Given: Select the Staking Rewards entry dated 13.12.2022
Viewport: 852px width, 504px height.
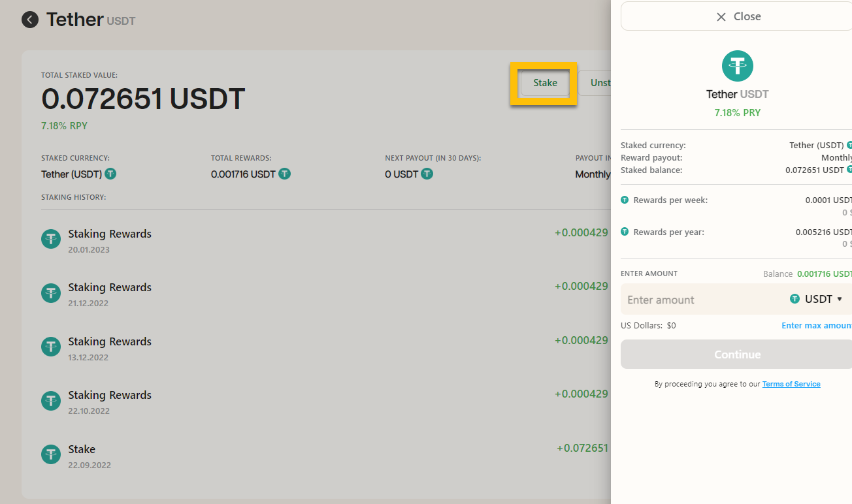Looking at the screenshot, I should (x=325, y=349).
